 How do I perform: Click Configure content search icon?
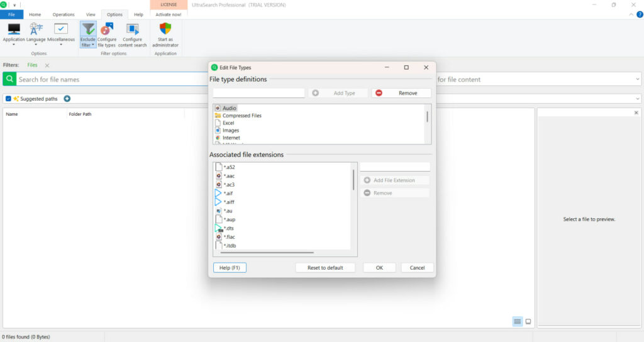(132, 29)
